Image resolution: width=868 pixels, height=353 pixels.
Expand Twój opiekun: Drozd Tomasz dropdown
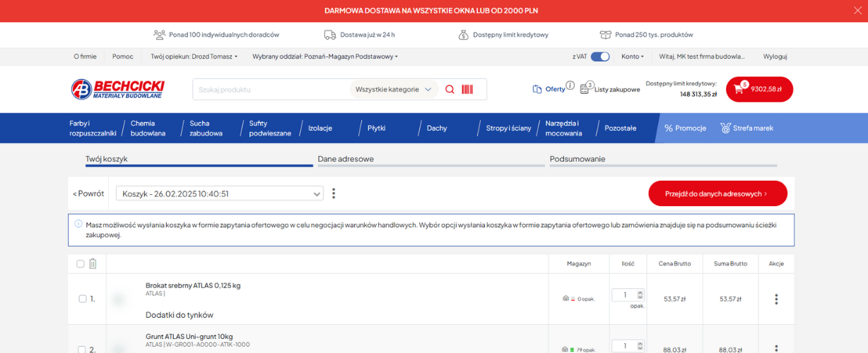(194, 56)
